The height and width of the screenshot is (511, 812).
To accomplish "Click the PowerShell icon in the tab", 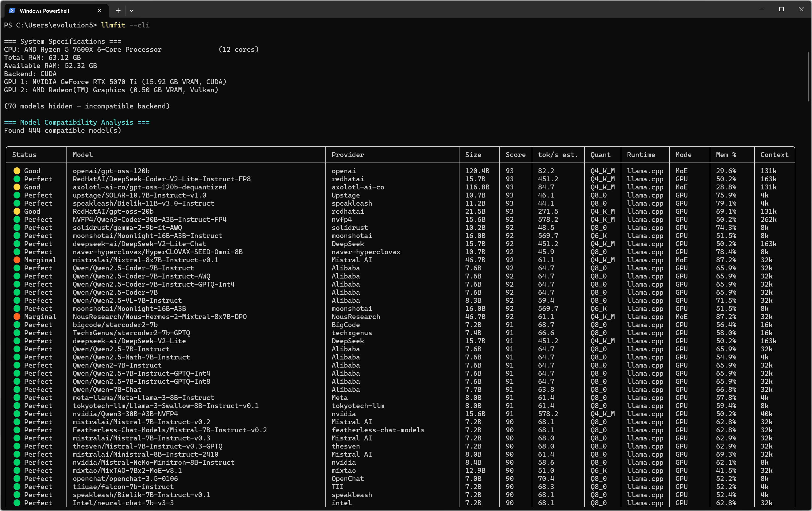I will click(12, 11).
